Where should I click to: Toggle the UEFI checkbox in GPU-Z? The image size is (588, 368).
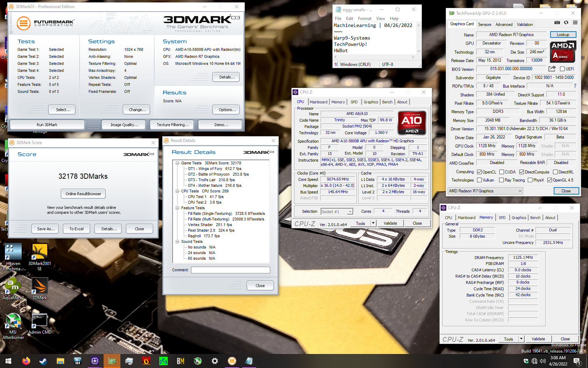pyautogui.click(x=562, y=69)
